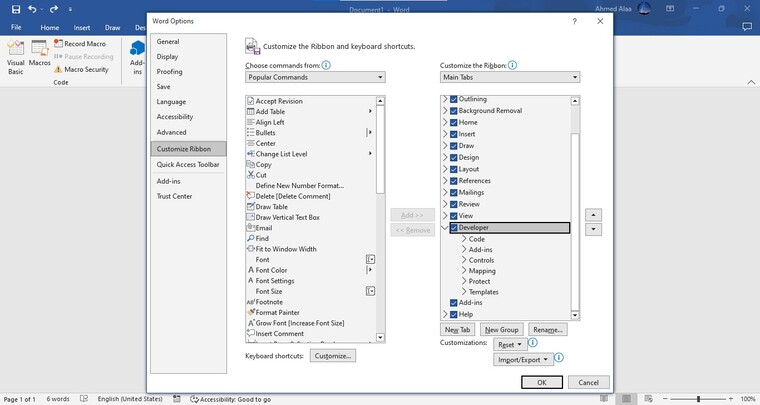
Task: Uncheck the Home tab checkbox
Action: [454, 123]
